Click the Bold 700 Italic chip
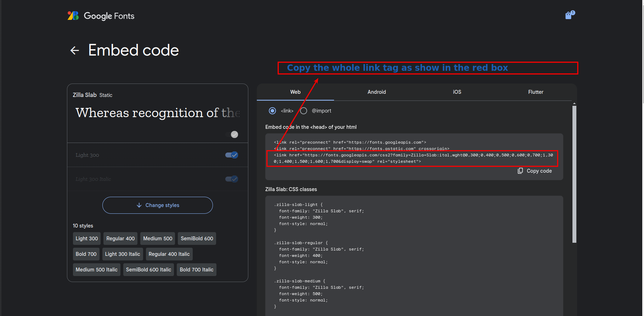Viewport: 644px width, 316px height. pos(197,270)
